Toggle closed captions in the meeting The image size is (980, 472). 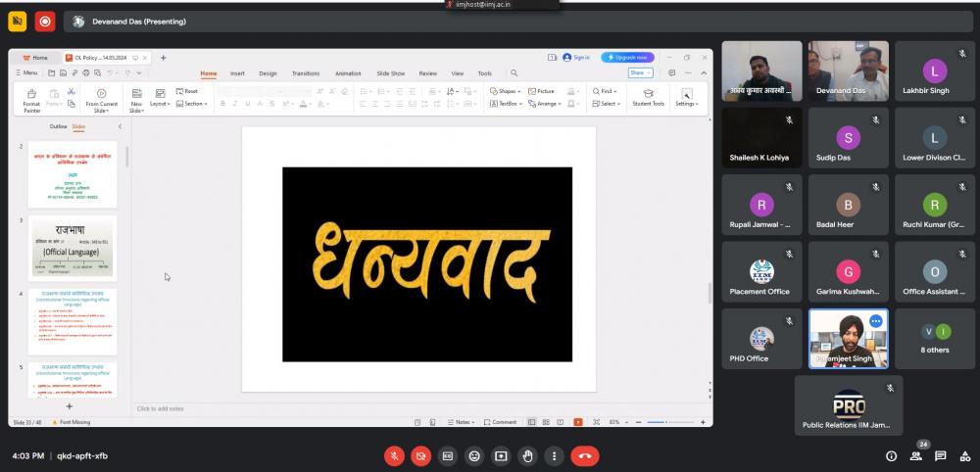(x=448, y=455)
